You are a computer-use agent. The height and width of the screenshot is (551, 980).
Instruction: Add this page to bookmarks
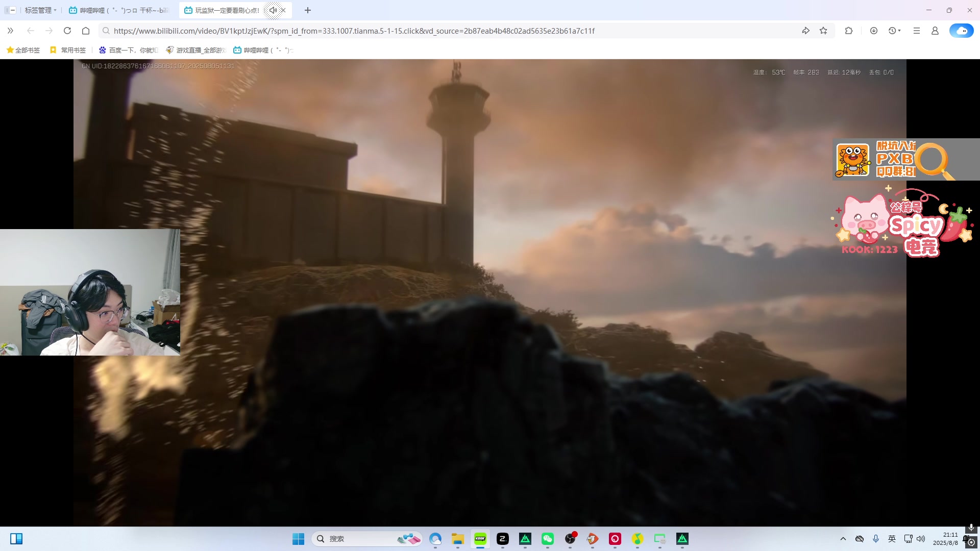(823, 31)
